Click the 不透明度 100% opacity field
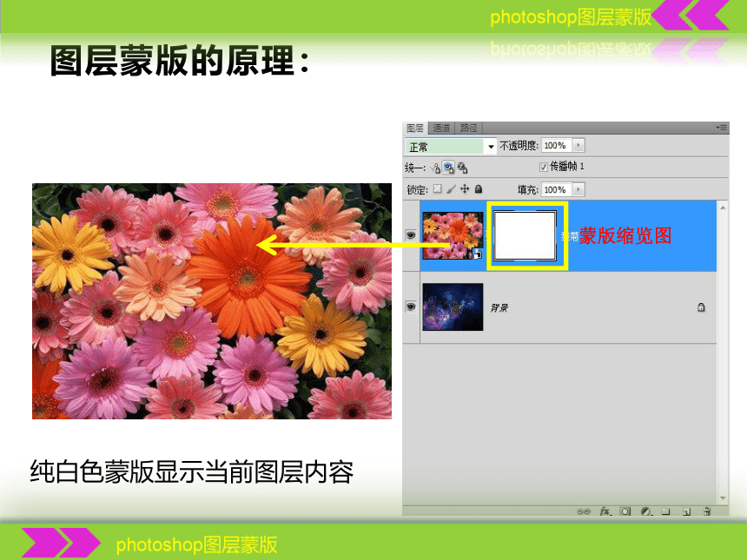The image size is (747, 560). click(x=556, y=145)
